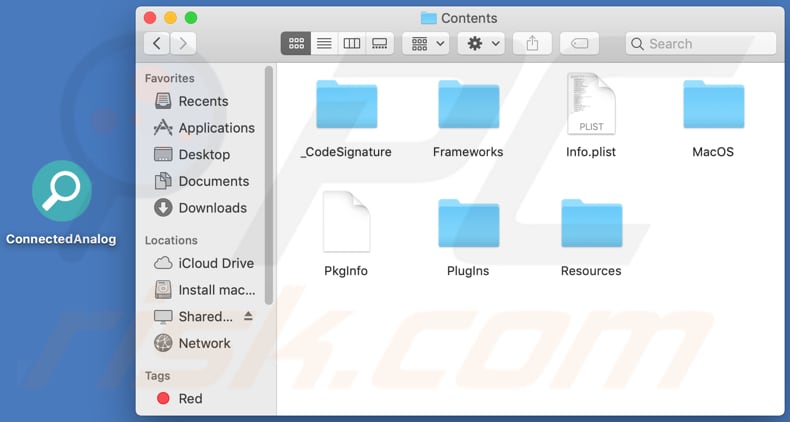Image resolution: width=790 pixels, height=422 pixels.
Task: Click the ConnectedAnalog magnifier app icon
Action: coord(61,191)
